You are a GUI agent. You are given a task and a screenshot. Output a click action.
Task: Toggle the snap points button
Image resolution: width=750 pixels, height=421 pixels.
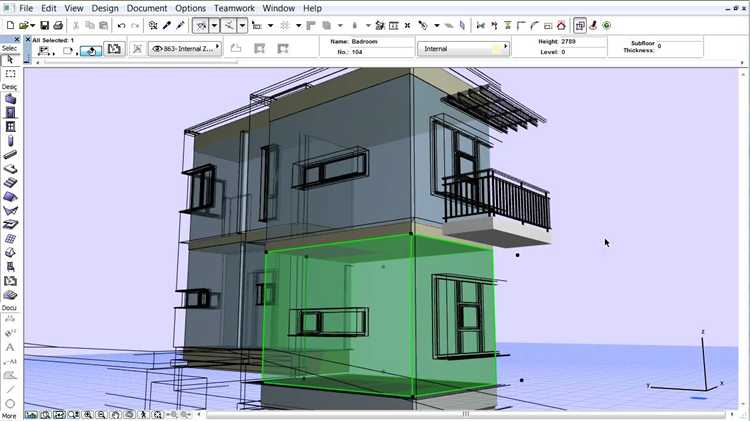(x=229, y=25)
